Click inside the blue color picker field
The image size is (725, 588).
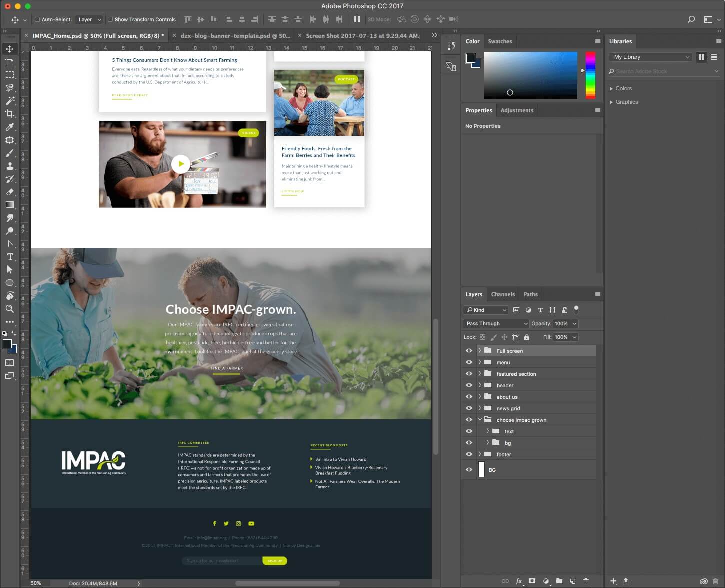[530, 75]
